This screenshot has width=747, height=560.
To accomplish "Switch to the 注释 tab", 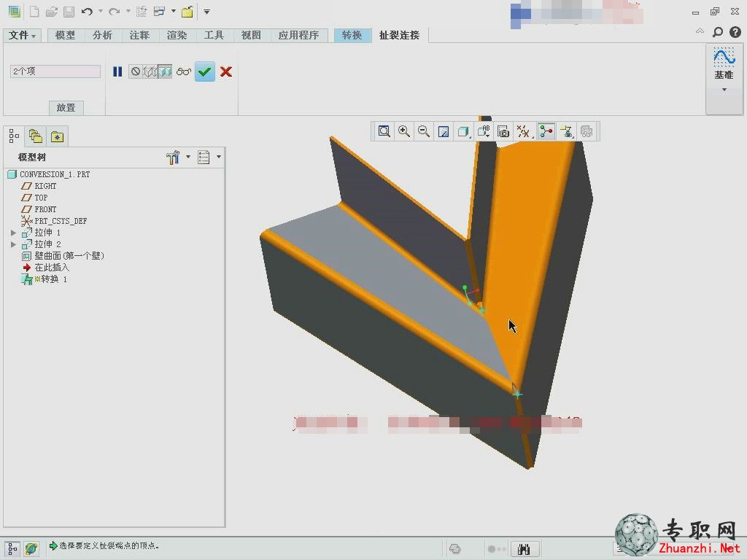I will pos(139,35).
